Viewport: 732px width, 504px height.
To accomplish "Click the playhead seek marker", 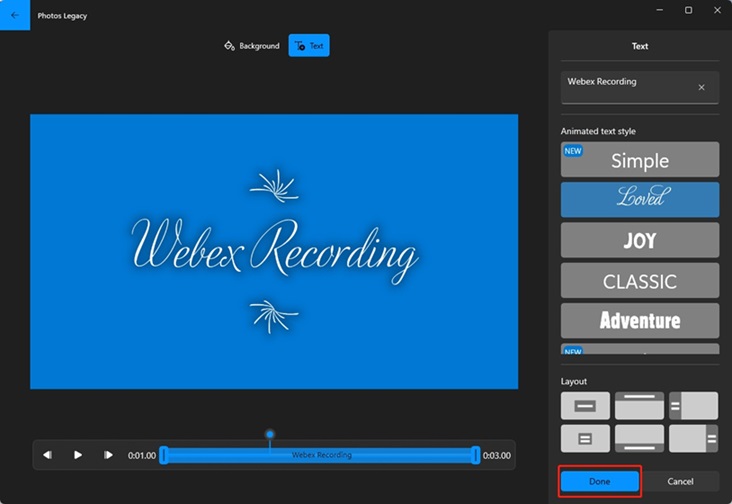I will point(270,434).
